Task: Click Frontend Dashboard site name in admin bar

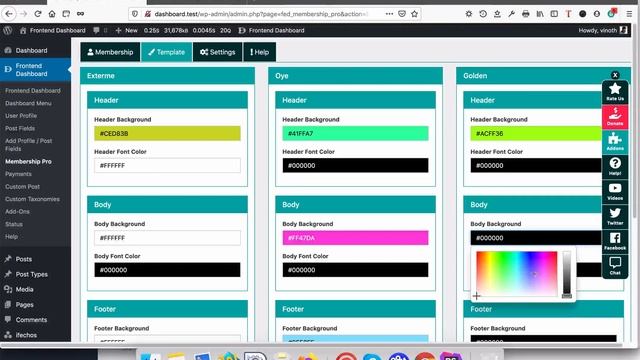Action: pos(53,30)
